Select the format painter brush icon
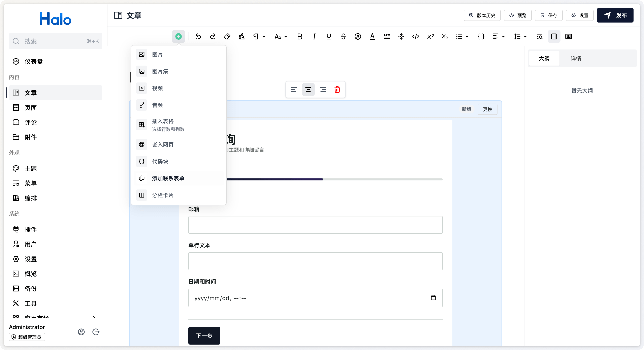644x350 pixels. pyautogui.click(x=242, y=36)
